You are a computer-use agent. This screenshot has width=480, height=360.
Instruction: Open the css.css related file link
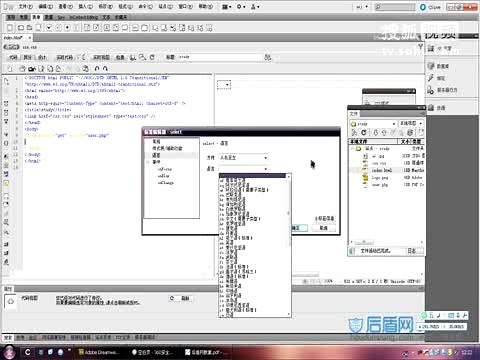[x=30, y=48]
